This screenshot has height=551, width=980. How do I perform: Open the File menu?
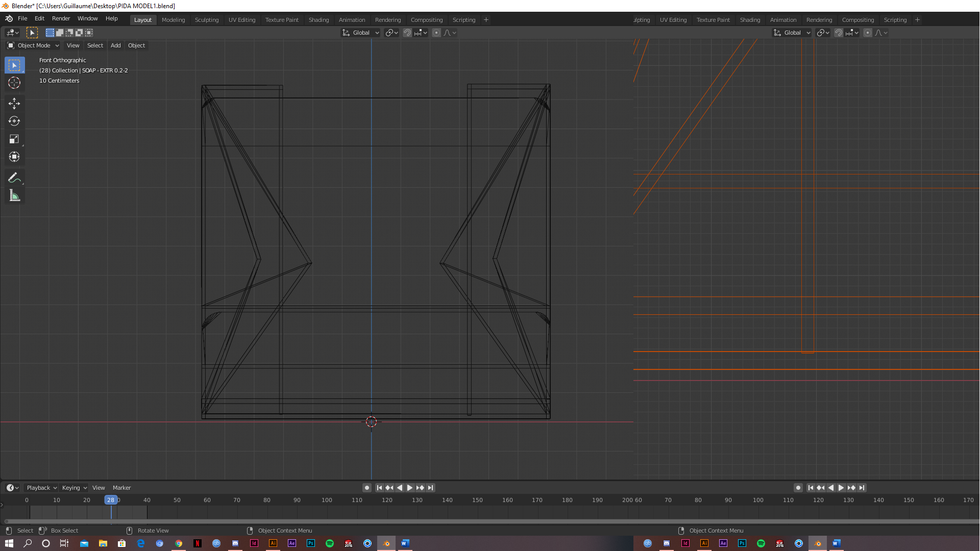tap(22, 18)
